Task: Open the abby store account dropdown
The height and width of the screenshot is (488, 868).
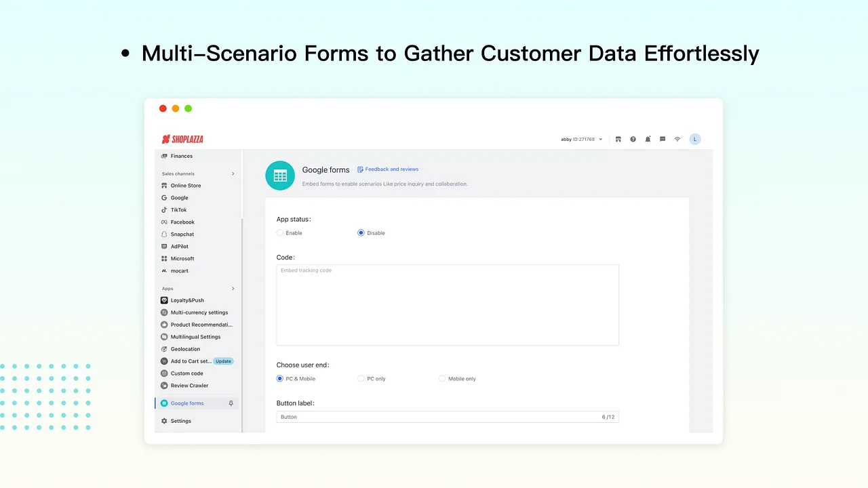Action: pyautogui.click(x=581, y=139)
